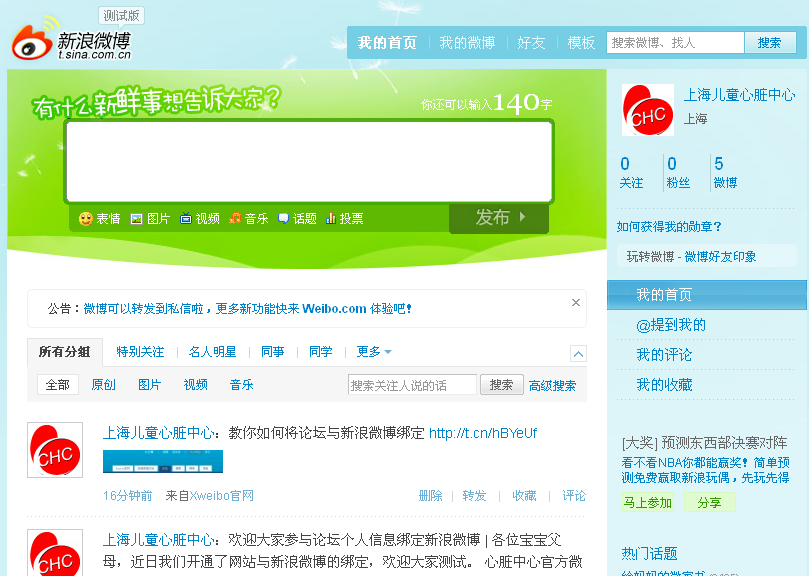Open the NBA 预测东西部决赛对阵 promo text
This screenshot has height=576, width=809.
click(705, 443)
